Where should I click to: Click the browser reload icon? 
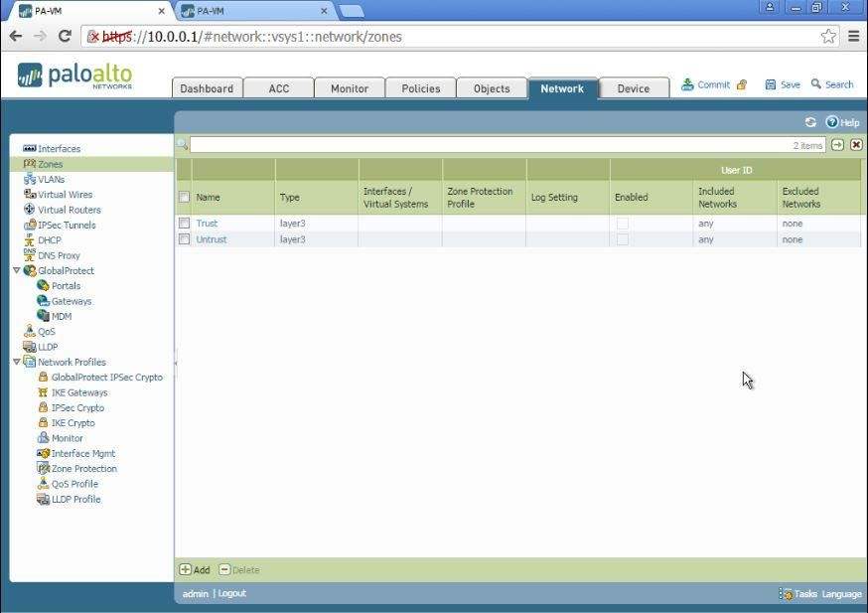click(65, 36)
